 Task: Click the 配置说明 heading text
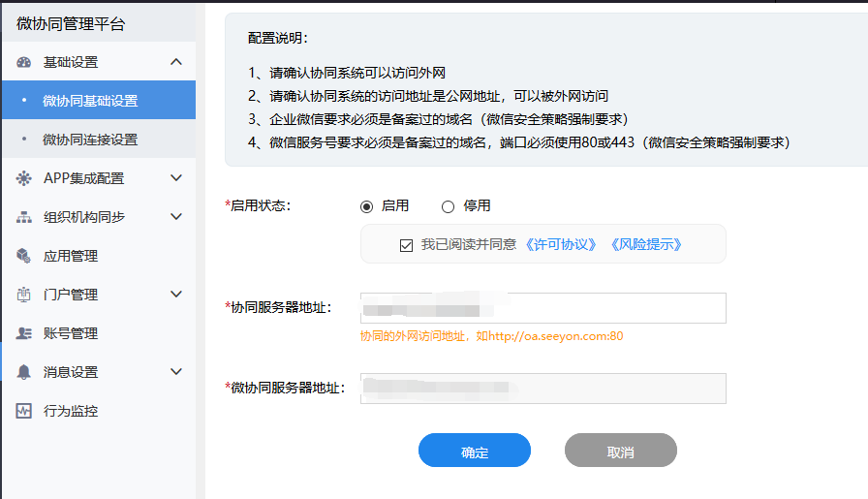(278, 38)
